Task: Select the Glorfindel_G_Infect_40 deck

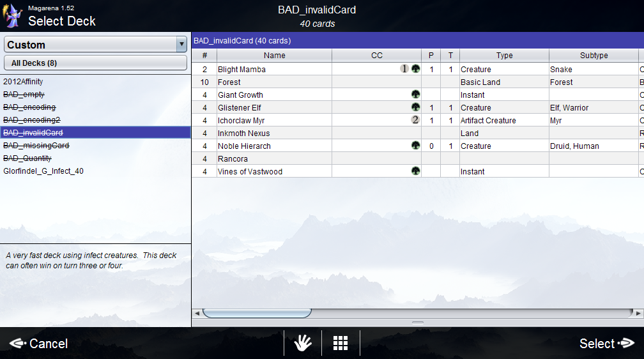Action: point(43,171)
